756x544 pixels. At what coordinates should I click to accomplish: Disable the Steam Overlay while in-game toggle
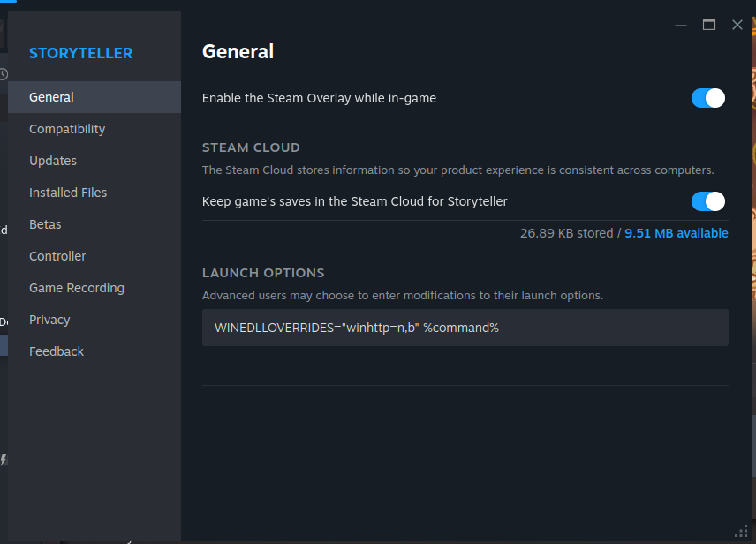click(707, 98)
